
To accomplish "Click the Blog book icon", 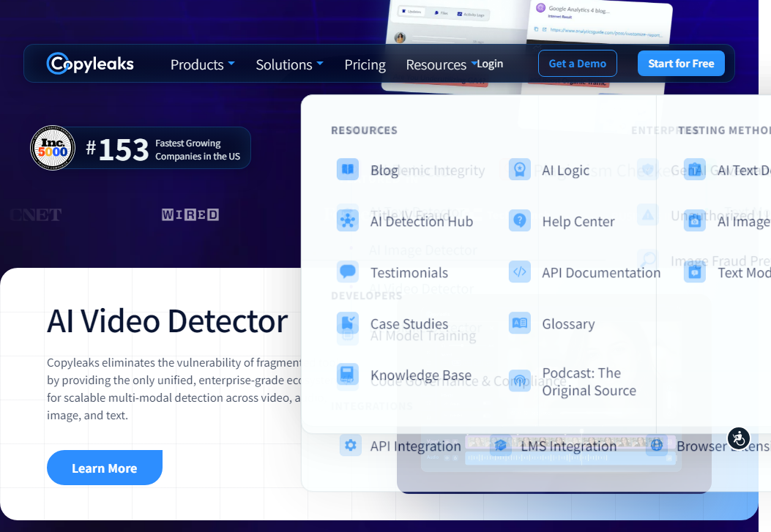I will tap(348, 170).
